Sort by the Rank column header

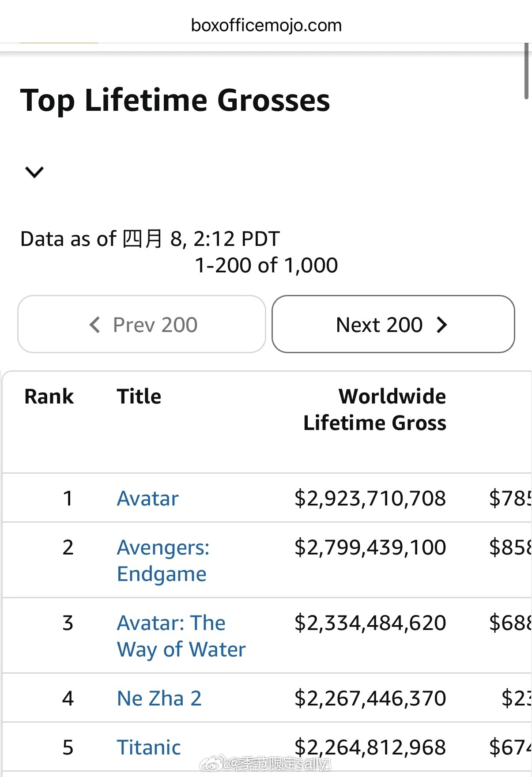coord(49,396)
